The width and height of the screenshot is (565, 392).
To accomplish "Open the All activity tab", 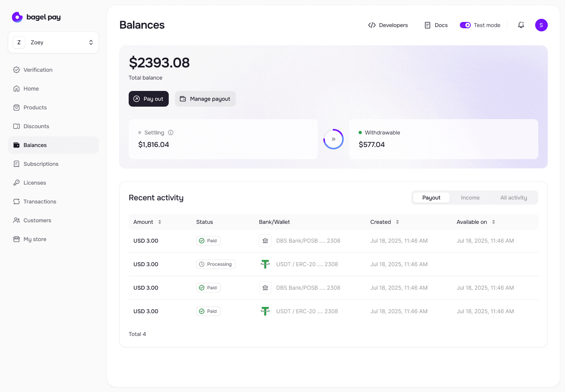I will coord(513,197).
